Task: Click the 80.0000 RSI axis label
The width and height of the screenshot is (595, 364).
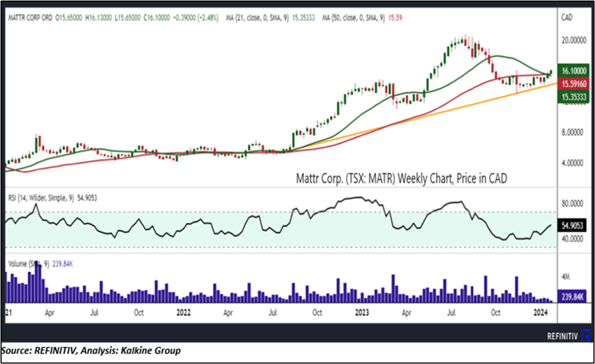Action: click(572, 204)
